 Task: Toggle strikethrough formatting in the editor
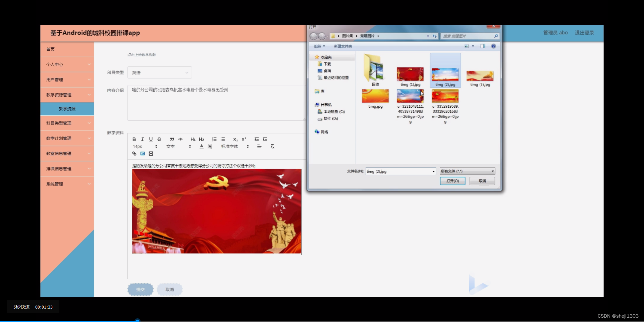(159, 140)
